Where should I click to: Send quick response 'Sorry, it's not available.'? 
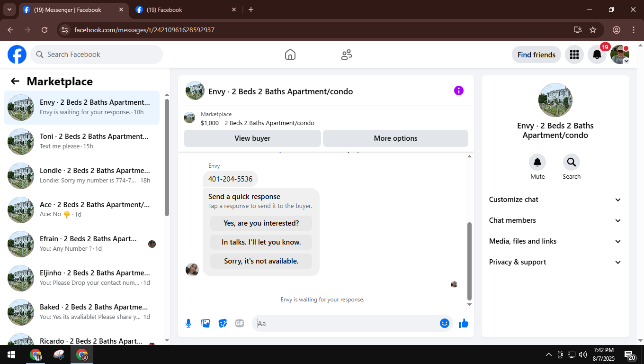pyautogui.click(x=261, y=261)
